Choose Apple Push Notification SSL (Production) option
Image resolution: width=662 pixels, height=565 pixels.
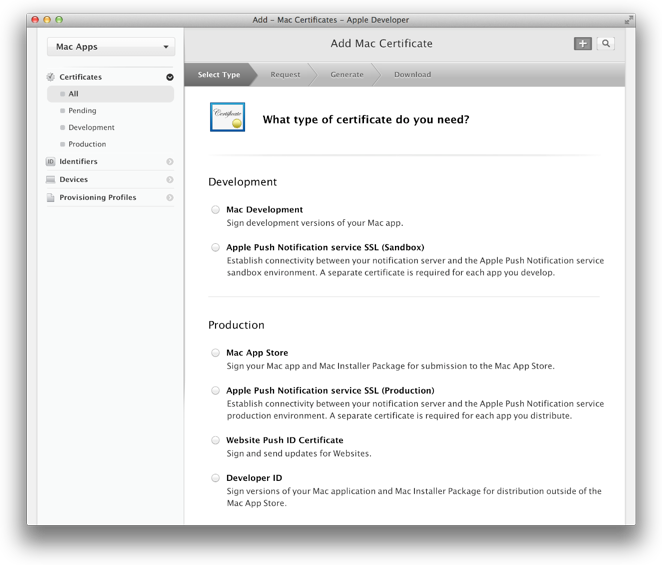(215, 390)
